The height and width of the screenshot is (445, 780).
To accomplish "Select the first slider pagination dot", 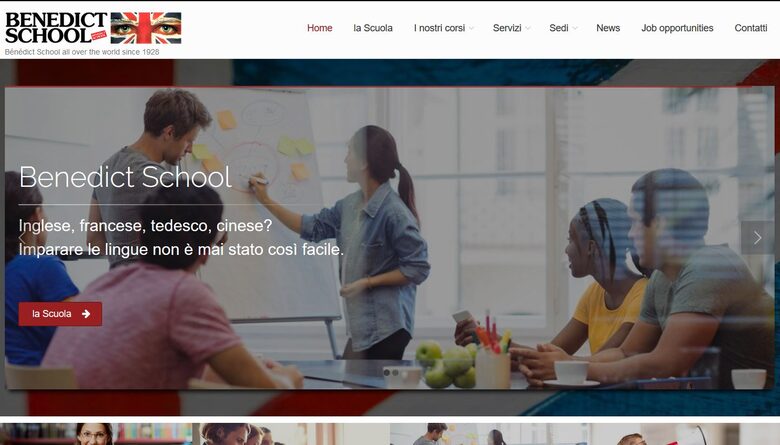I will point(387,372).
